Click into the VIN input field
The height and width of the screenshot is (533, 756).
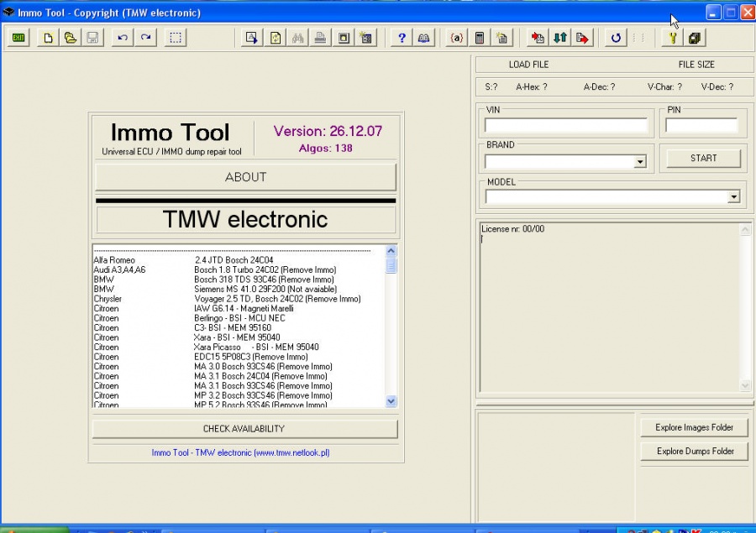coord(565,125)
